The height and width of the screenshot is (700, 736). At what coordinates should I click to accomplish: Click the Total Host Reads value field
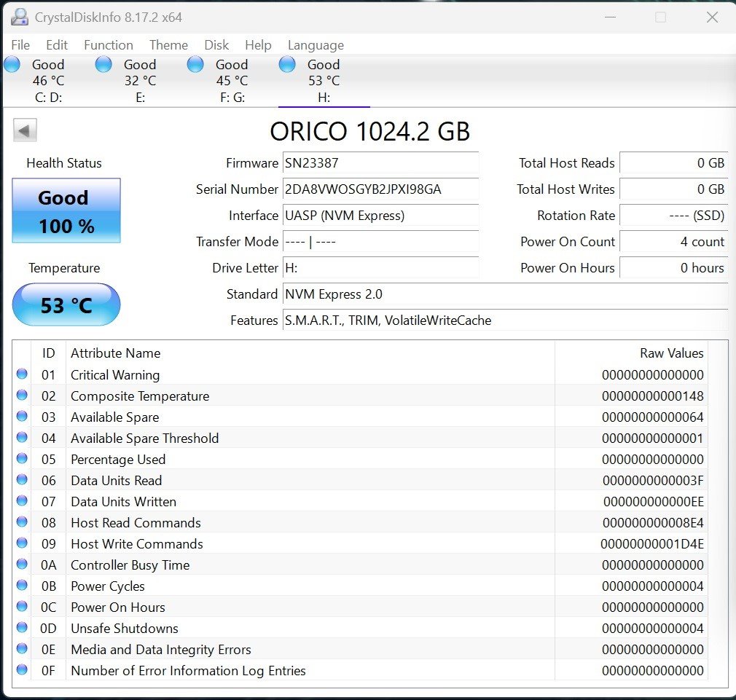coord(674,163)
